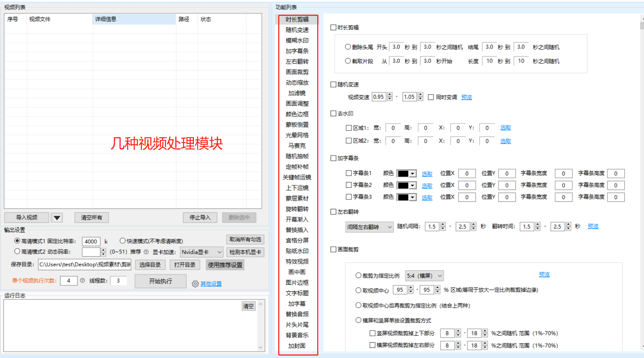Click the 打开目录 button
Viewport: 644px width, 358px height.
[x=185, y=265]
